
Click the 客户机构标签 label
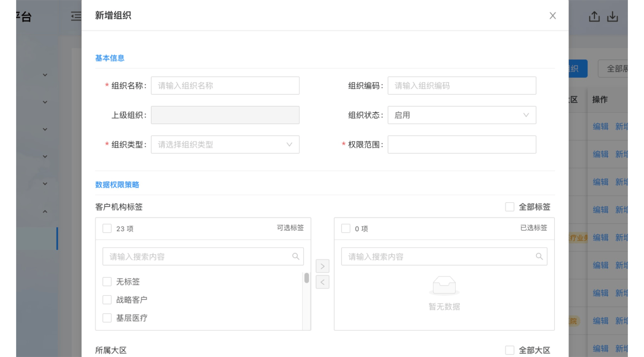click(x=119, y=207)
